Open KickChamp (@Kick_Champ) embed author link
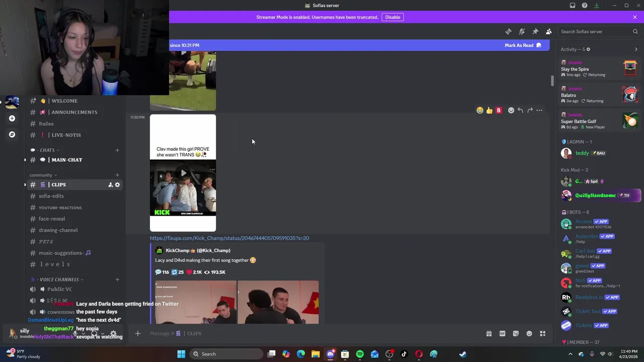This screenshot has width=644, height=362. (198, 250)
